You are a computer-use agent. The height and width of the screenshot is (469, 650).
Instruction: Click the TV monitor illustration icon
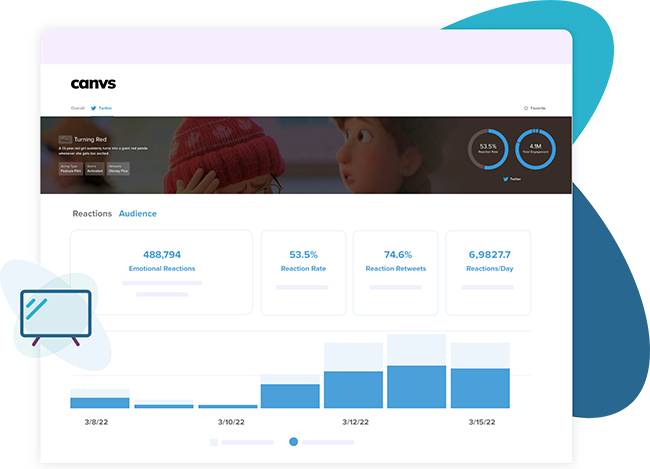click(x=56, y=317)
